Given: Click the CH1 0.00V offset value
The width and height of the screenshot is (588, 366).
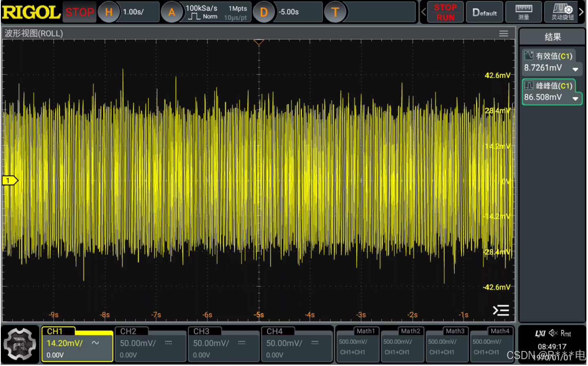Looking at the screenshot, I should tap(55, 355).
